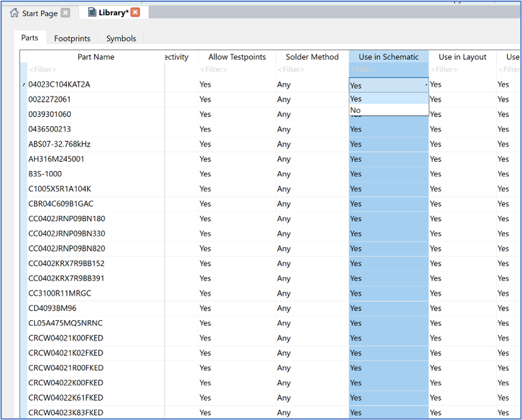Screen dimensions: 522x420
Task: Click the Allow Testpoints filter field
Action: tap(236, 70)
